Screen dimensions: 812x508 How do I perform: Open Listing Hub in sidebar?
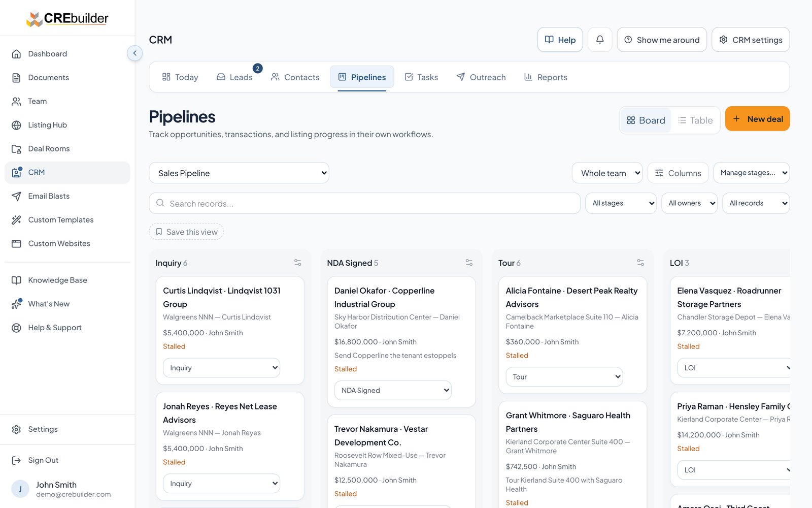tap(67, 125)
